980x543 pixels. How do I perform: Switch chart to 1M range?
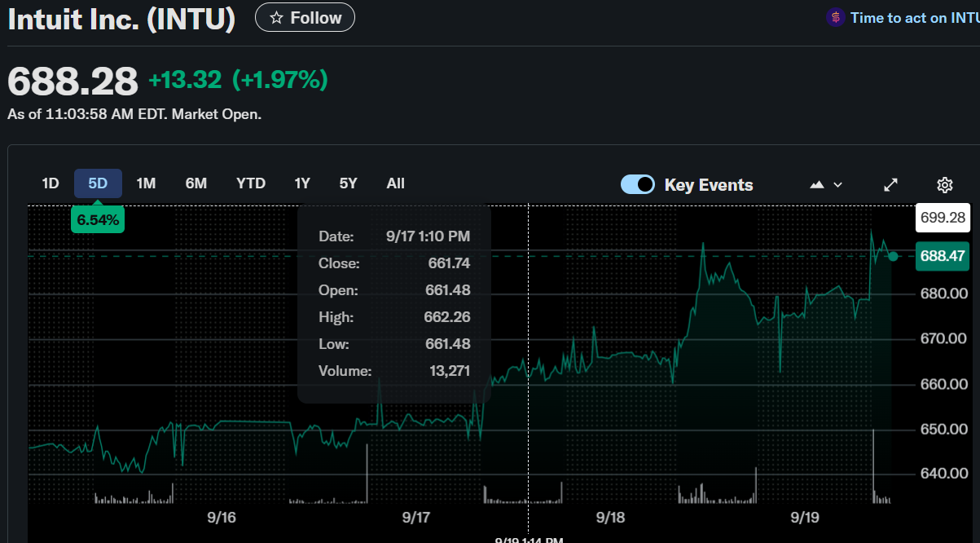tap(147, 183)
